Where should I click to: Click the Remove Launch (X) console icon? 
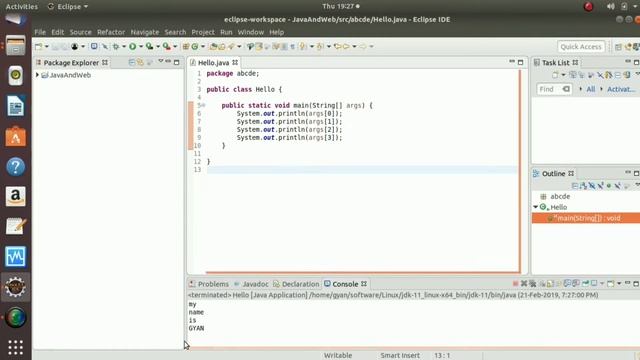click(524, 284)
